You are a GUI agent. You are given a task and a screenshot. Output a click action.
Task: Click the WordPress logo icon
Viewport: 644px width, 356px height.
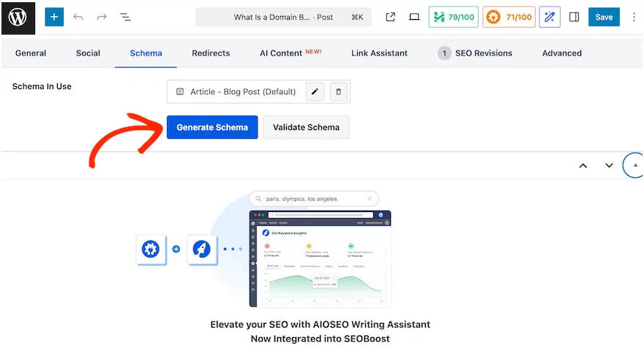[18, 18]
